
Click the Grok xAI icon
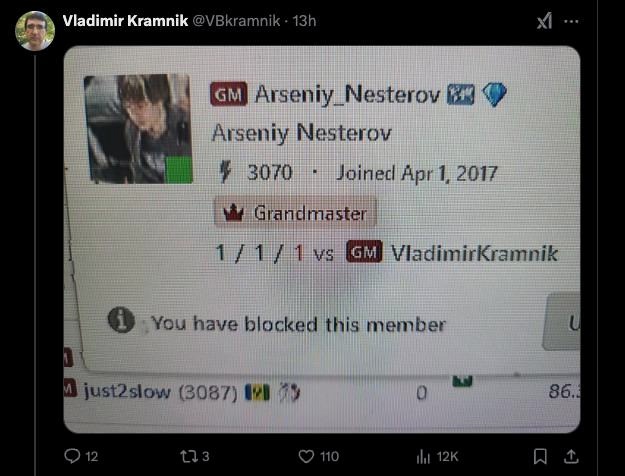[x=544, y=21]
